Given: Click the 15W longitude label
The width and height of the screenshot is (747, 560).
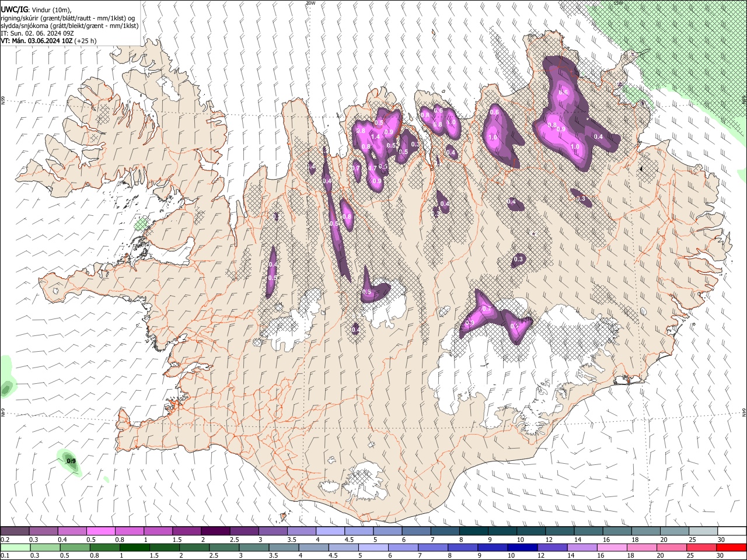Looking at the screenshot, I should pyautogui.click(x=618, y=3).
